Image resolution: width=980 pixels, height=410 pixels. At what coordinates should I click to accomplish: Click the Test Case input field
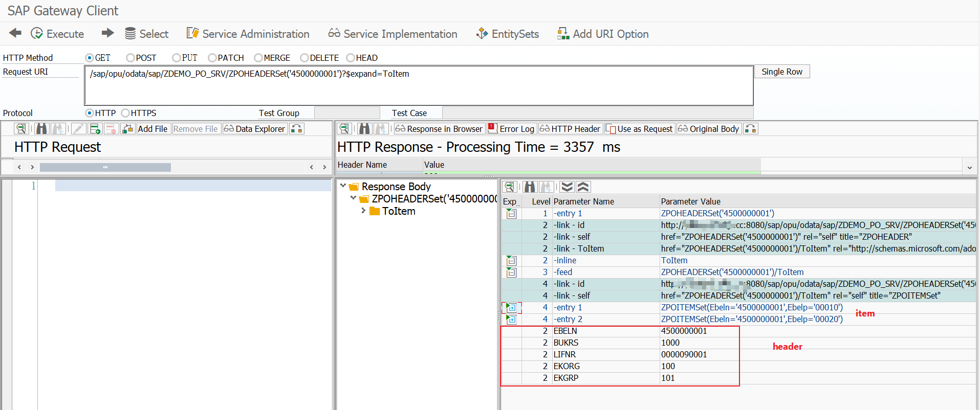coord(597,113)
